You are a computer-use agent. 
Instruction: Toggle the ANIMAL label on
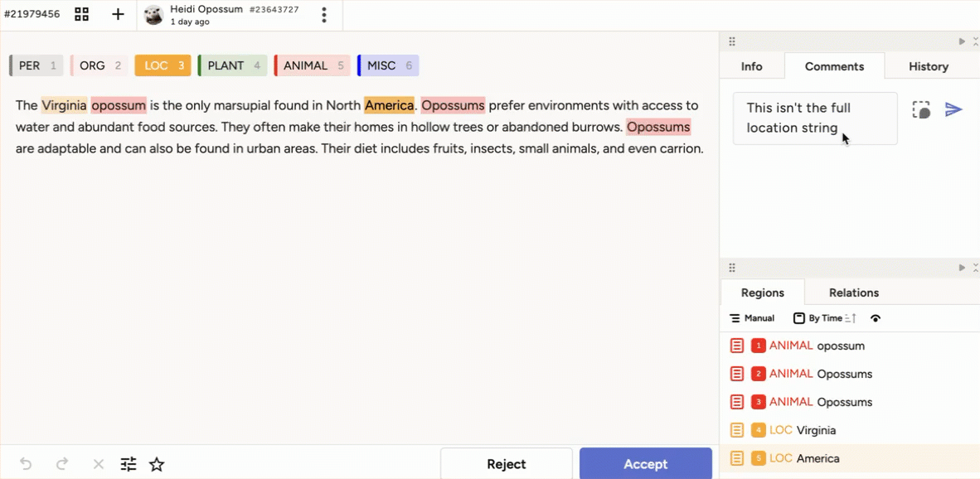click(x=311, y=65)
